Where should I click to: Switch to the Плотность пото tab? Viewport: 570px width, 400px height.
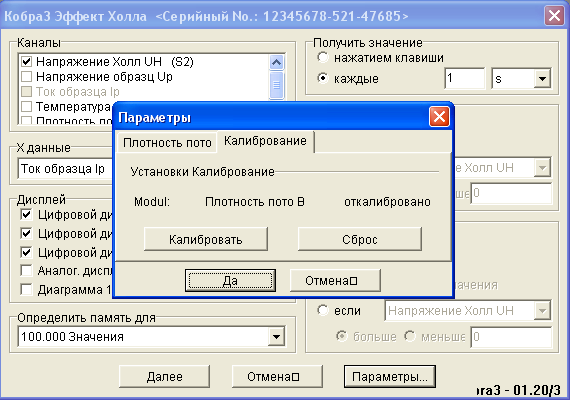coord(167,143)
